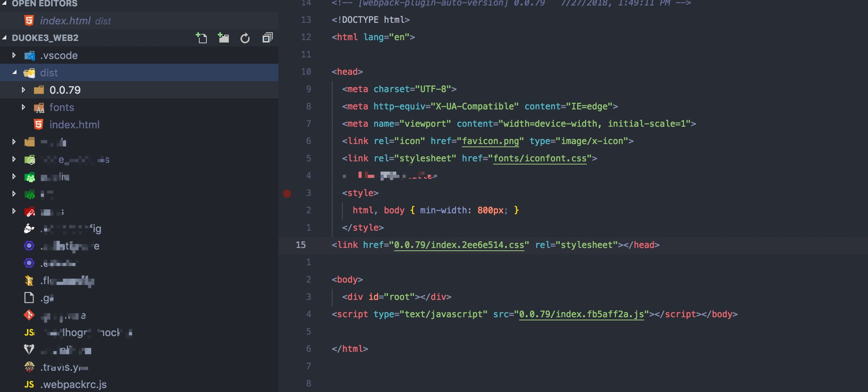Screen dimensions: 868x392
Task: Click the green people folder icon
Action: pyautogui.click(x=30, y=177)
